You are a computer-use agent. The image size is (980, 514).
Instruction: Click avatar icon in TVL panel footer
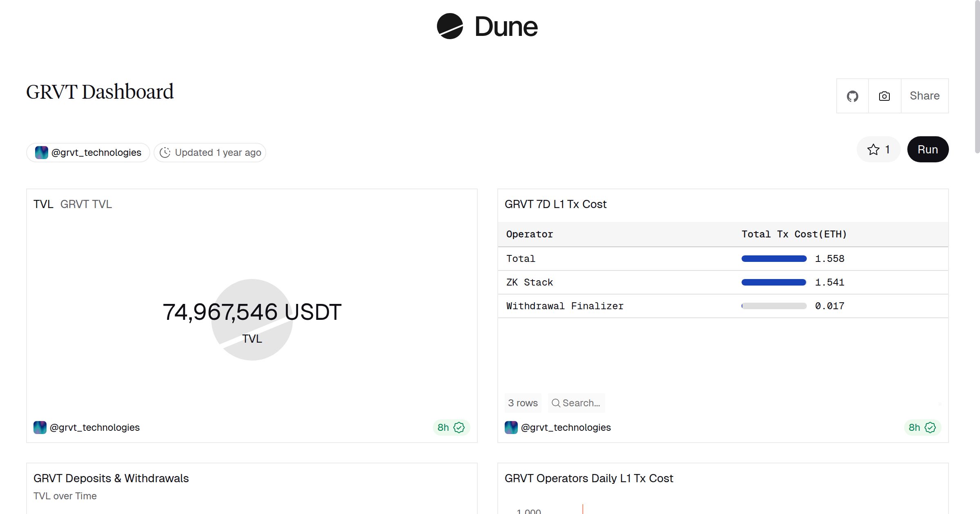(40, 428)
